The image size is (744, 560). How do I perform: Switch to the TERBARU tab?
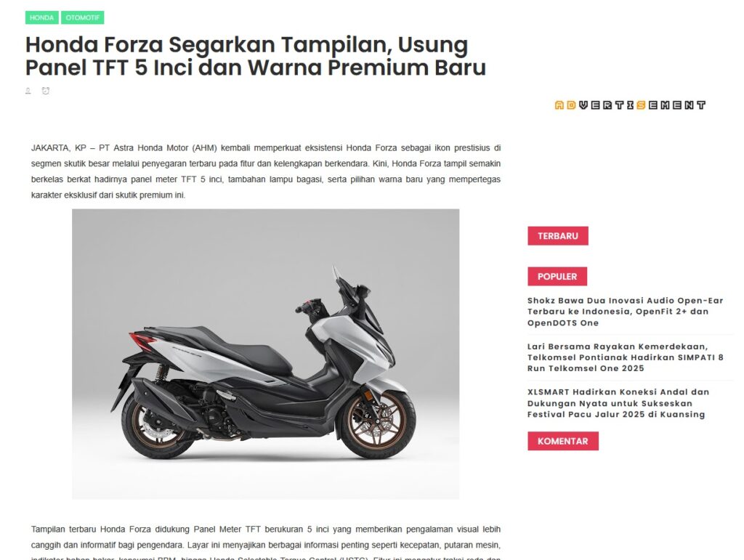pyautogui.click(x=557, y=235)
